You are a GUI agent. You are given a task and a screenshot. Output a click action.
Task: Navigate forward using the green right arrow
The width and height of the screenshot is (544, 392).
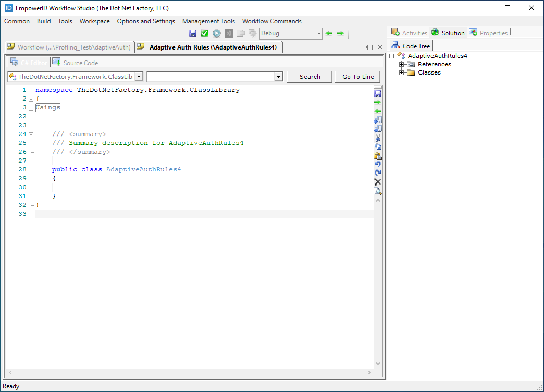tap(339, 33)
